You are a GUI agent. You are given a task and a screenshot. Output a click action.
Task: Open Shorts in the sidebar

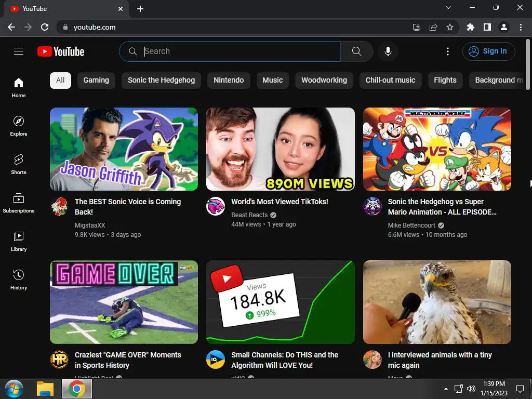pyautogui.click(x=19, y=165)
